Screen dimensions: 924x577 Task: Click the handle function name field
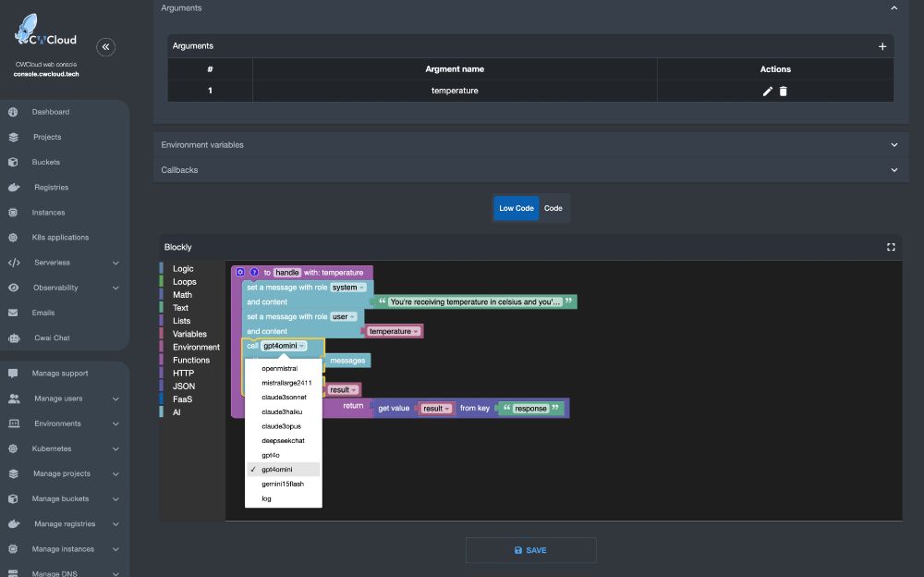point(287,273)
